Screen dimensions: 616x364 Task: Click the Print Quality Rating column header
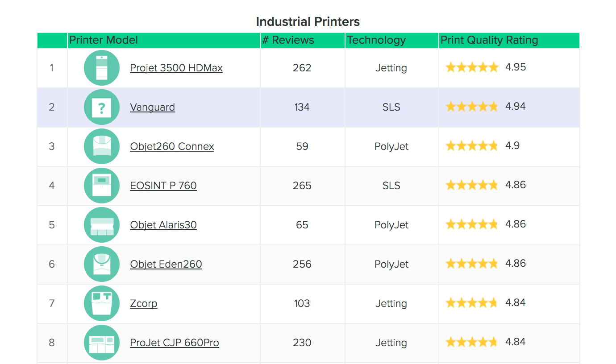point(489,40)
